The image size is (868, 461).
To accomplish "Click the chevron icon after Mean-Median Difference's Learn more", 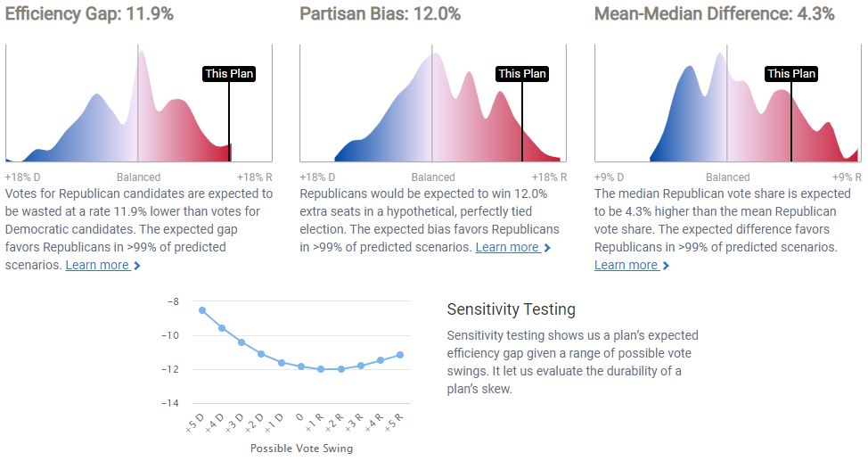I will click(x=666, y=266).
